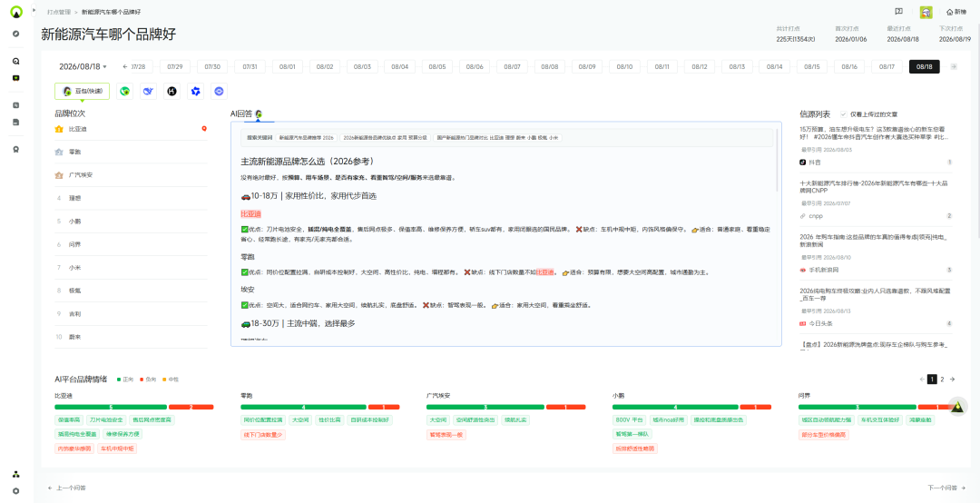Screen dimensions: 980x503
Task: Switch to the blue star Tongyi icon
Action: pyautogui.click(x=196, y=92)
